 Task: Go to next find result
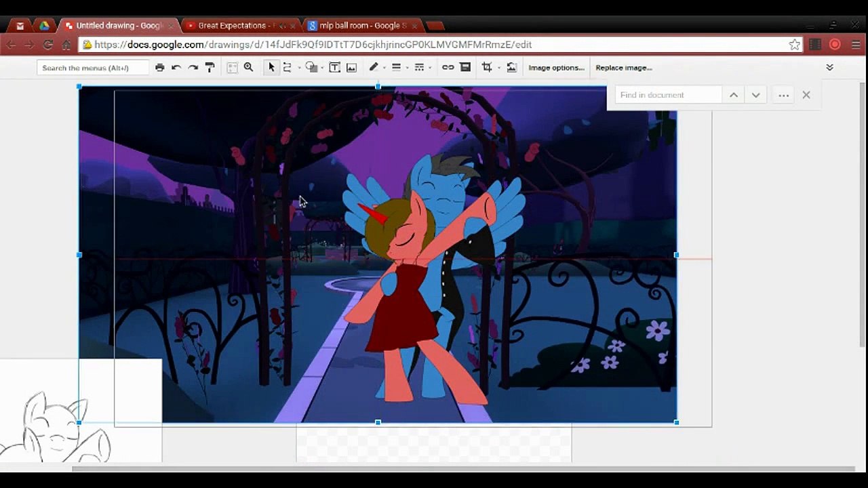[x=755, y=95]
